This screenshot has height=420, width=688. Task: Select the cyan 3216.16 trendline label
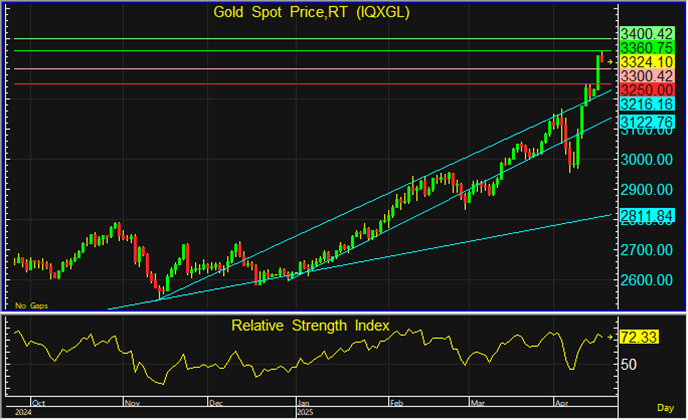pos(646,104)
